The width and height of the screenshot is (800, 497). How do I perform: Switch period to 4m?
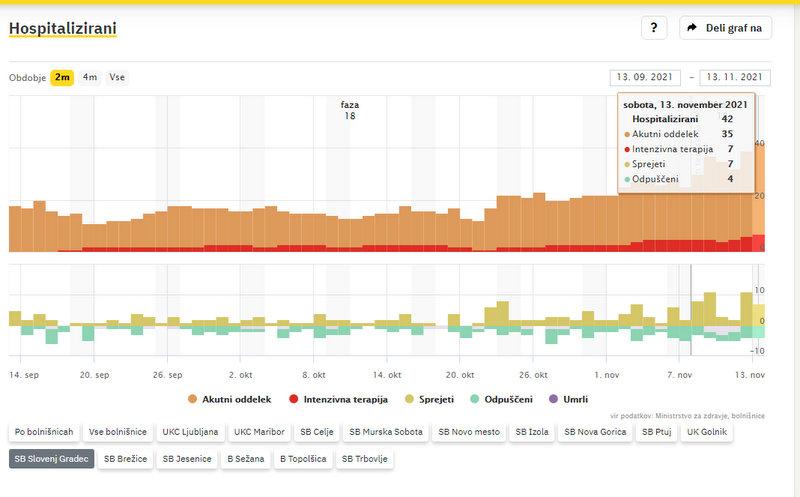[x=90, y=77]
